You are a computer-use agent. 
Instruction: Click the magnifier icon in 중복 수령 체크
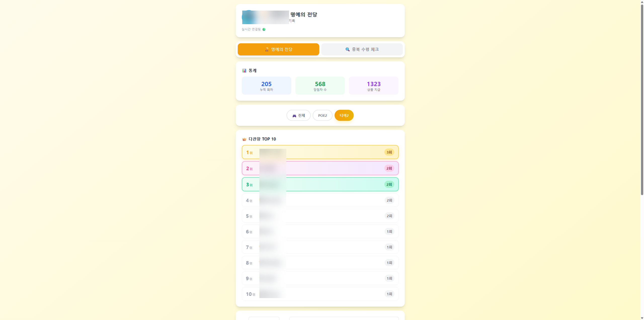[347, 49]
